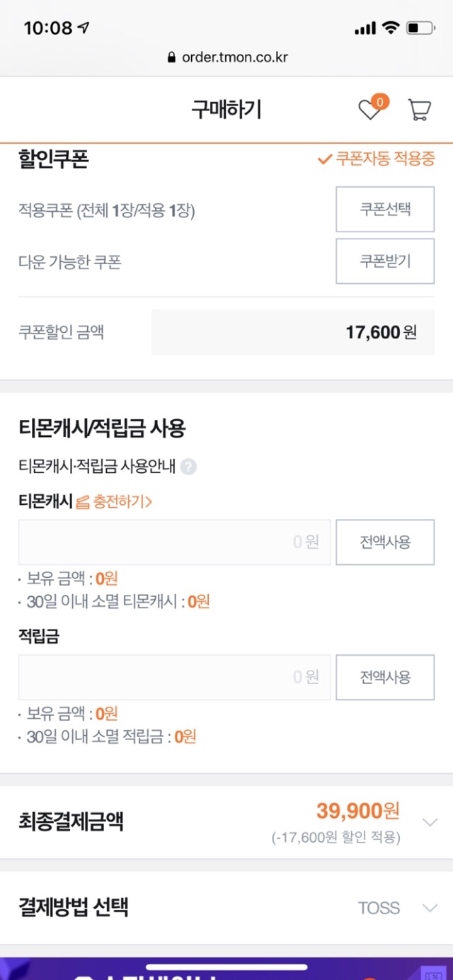This screenshot has width=453, height=980.
Task: Expand the 최종결제금액 details chevron
Action: 430,822
